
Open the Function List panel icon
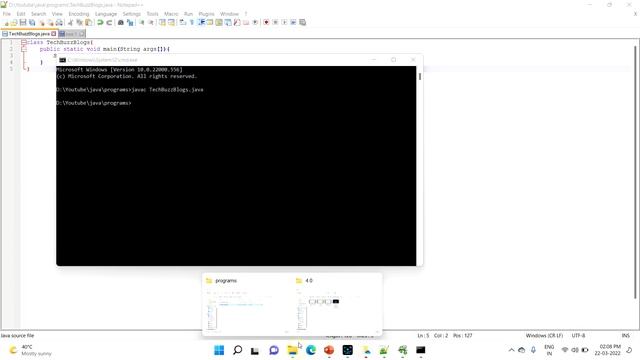[x=237, y=22]
